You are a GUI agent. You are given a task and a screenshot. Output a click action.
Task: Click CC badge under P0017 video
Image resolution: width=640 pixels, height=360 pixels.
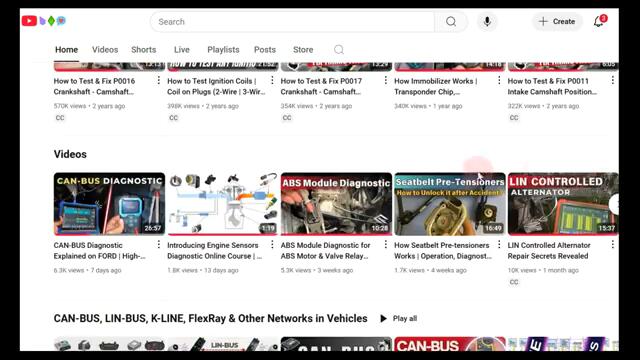coord(287,118)
